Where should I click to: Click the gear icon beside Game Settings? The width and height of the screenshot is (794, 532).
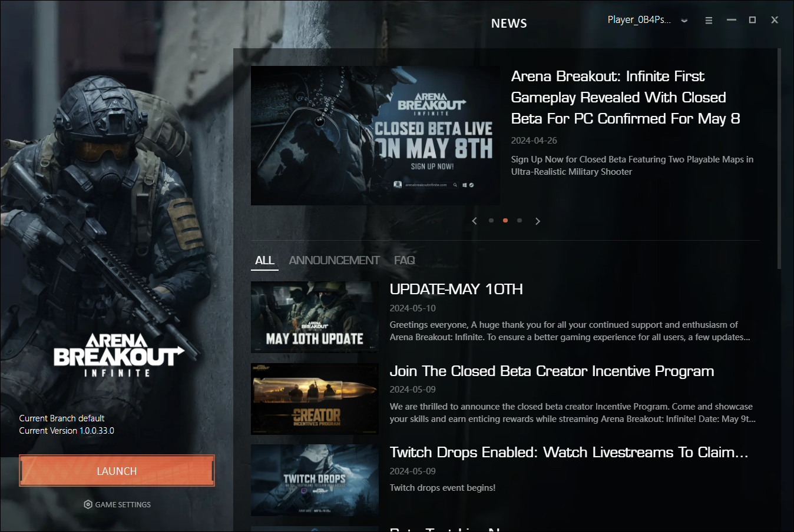click(88, 504)
